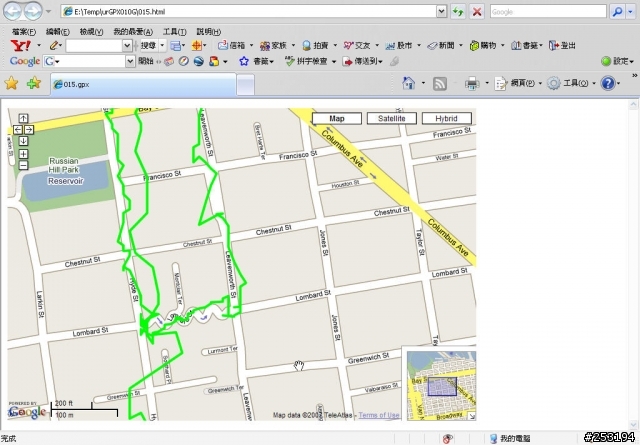Click the compass icon on Google toolbar
Screen dimensions: 640x445
pos(184,61)
